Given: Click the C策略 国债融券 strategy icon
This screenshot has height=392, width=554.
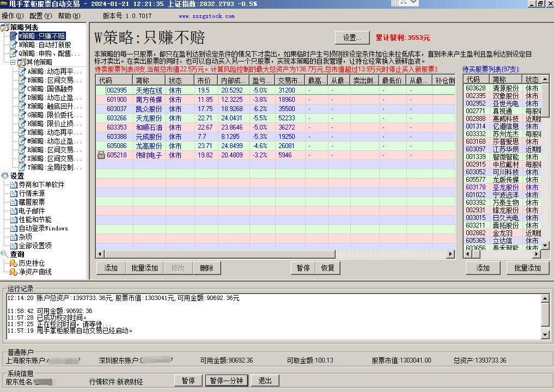Looking at the screenshot, I should (22, 89).
